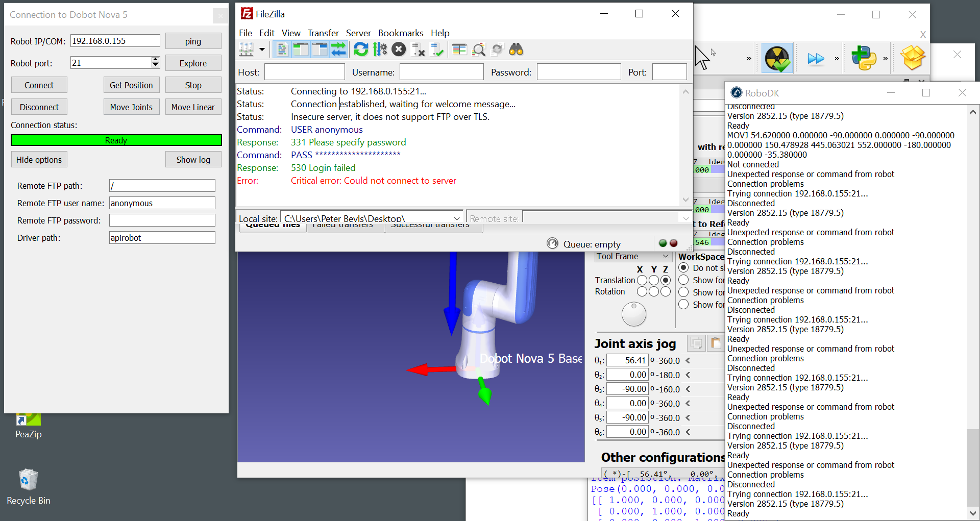Screen dimensions: 980x521
Task: Select the 'Do not show' workspace option
Action: point(684,268)
